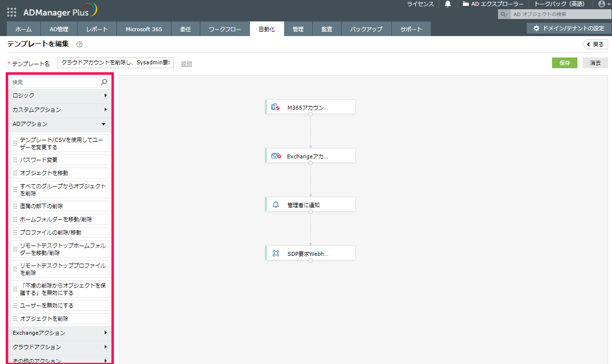
Task: Click the drag handle of ユーザーを無効にする
Action: [15, 306]
